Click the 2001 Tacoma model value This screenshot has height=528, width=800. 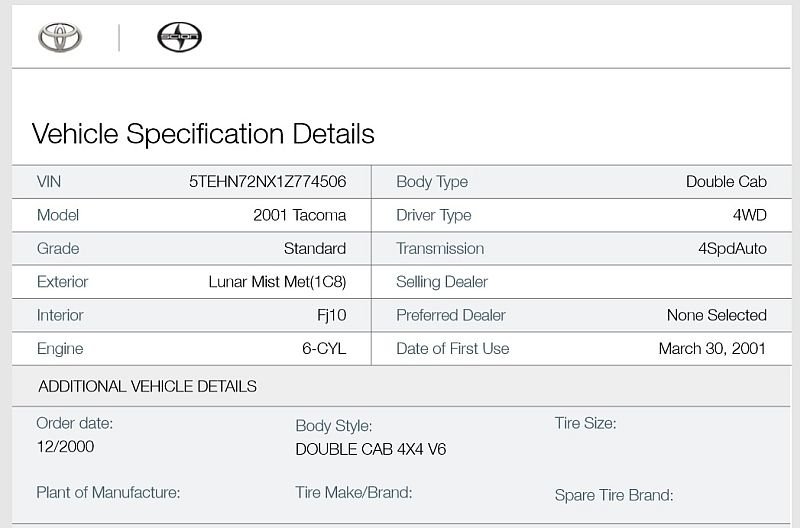[x=299, y=215]
